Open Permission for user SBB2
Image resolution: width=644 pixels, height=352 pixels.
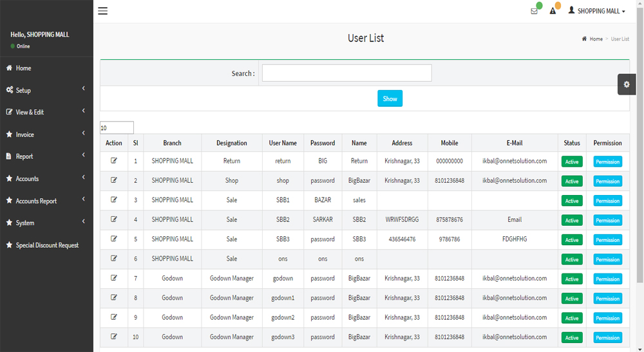[607, 220]
